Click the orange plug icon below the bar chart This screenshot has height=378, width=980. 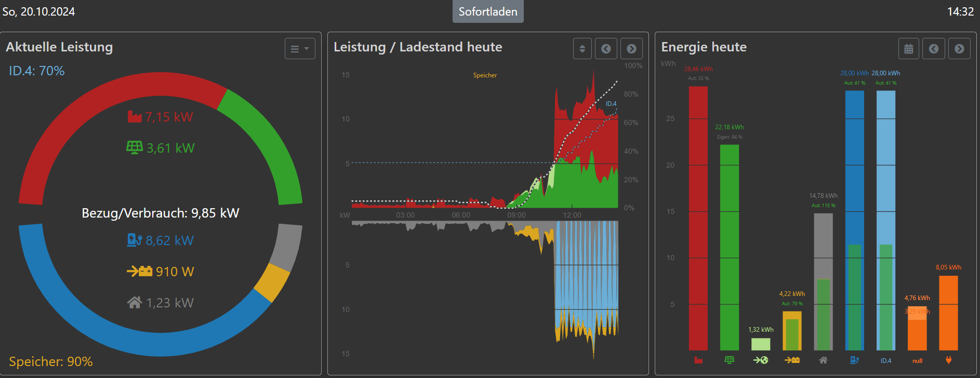[949, 360]
